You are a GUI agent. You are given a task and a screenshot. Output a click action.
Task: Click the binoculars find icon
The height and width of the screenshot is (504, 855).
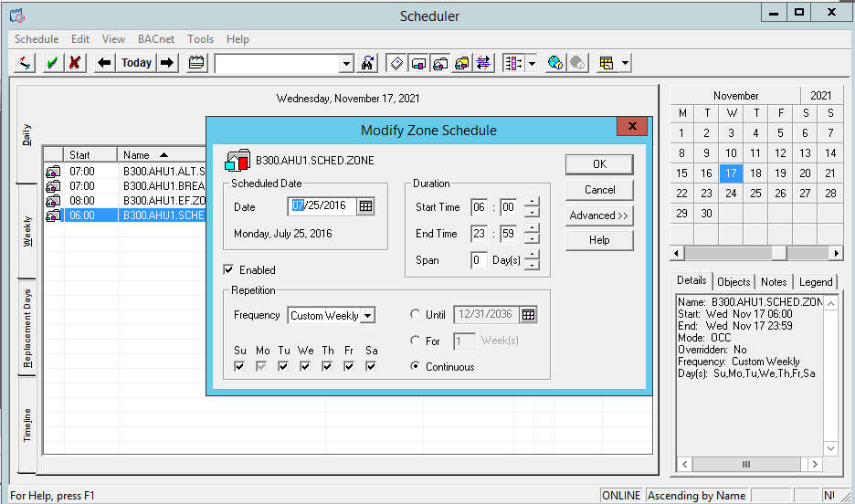tap(367, 63)
